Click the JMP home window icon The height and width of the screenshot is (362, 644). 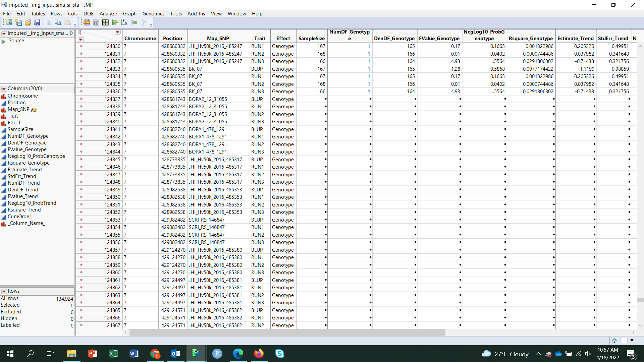click(x=614, y=341)
